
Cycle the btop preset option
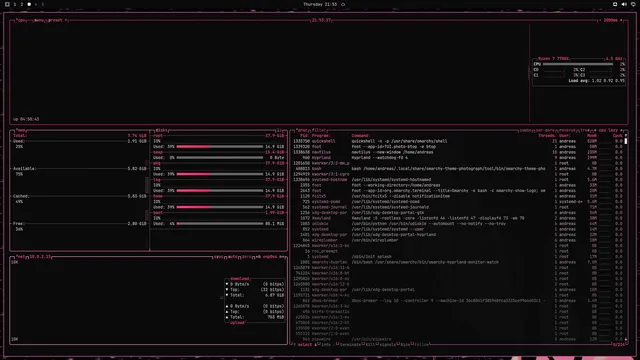(55, 20)
